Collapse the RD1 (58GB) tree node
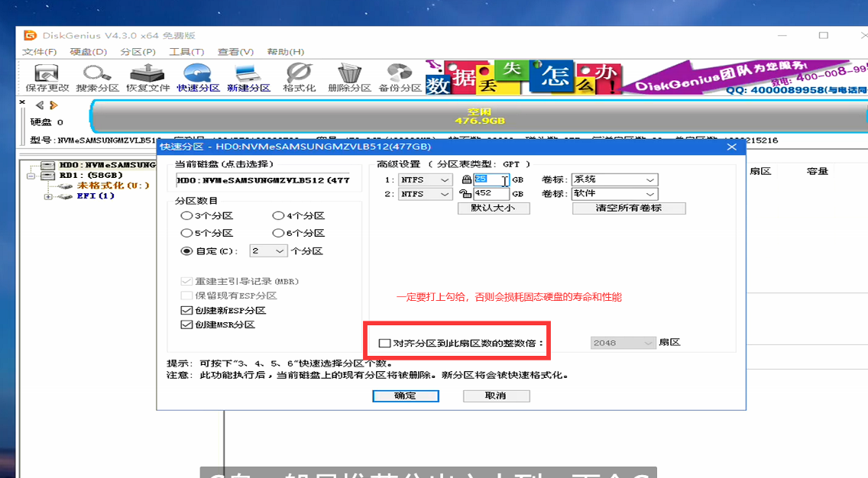The height and width of the screenshot is (478, 868). click(x=31, y=176)
